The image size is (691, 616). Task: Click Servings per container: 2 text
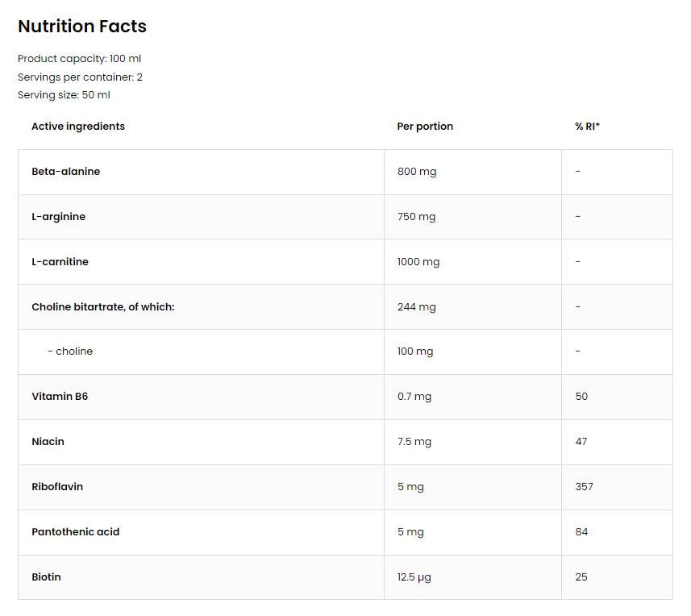[80, 77]
